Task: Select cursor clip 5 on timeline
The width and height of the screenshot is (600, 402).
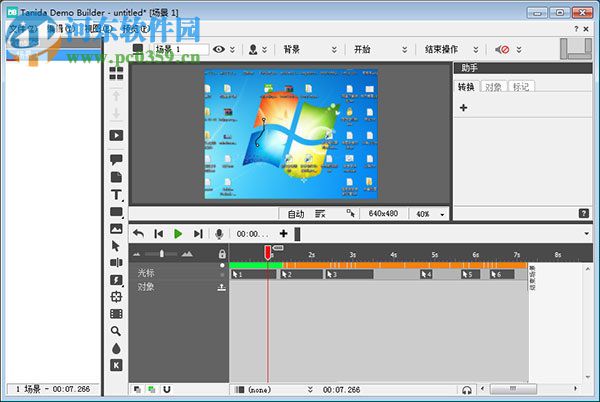Action: [x=470, y=274]
